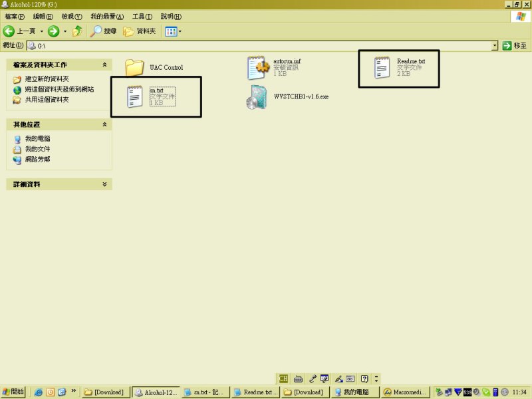The width and height of the screenshot is (532, 399).
Task: Click 建立新的資料夾 link
Action: pos(47,79)
